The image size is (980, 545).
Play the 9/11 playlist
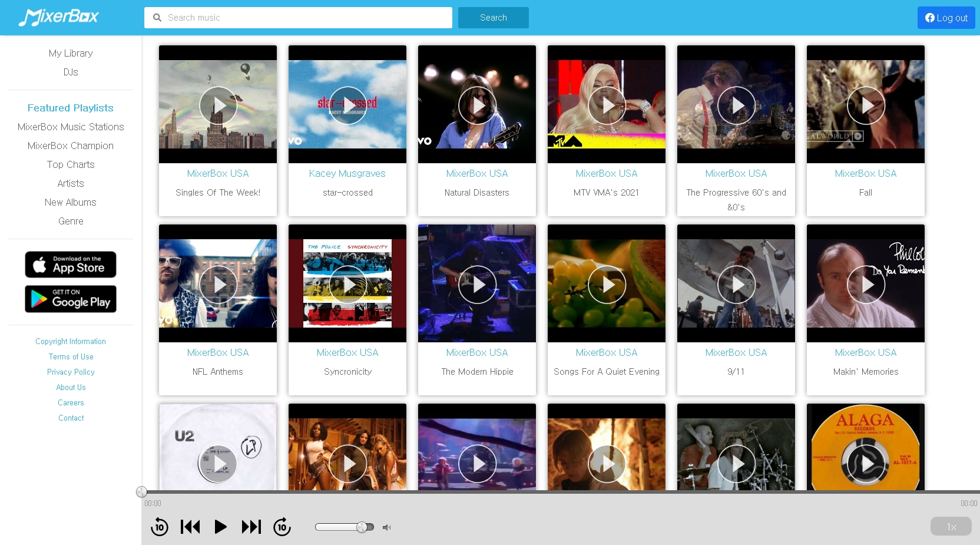(736, 285)
